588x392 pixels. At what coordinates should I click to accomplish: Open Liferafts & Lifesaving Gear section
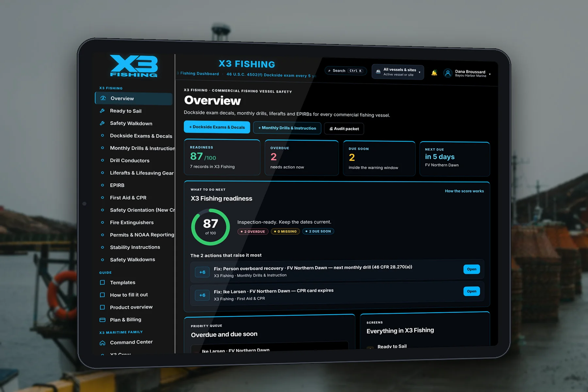[x=142, y=173]
